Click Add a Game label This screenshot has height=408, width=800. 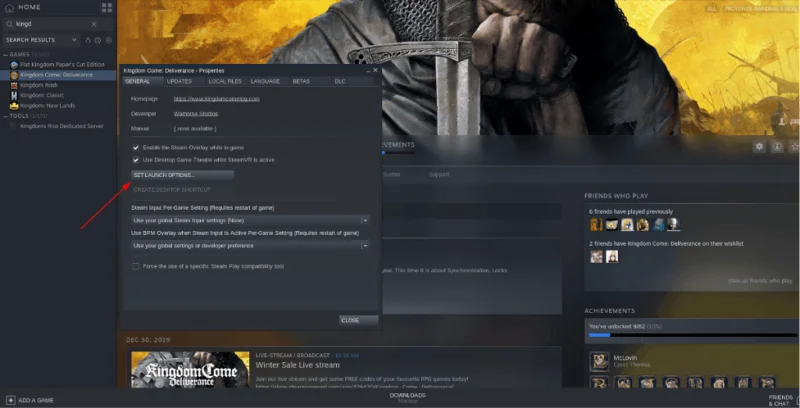pyautogui.click(x=36, y=400)
